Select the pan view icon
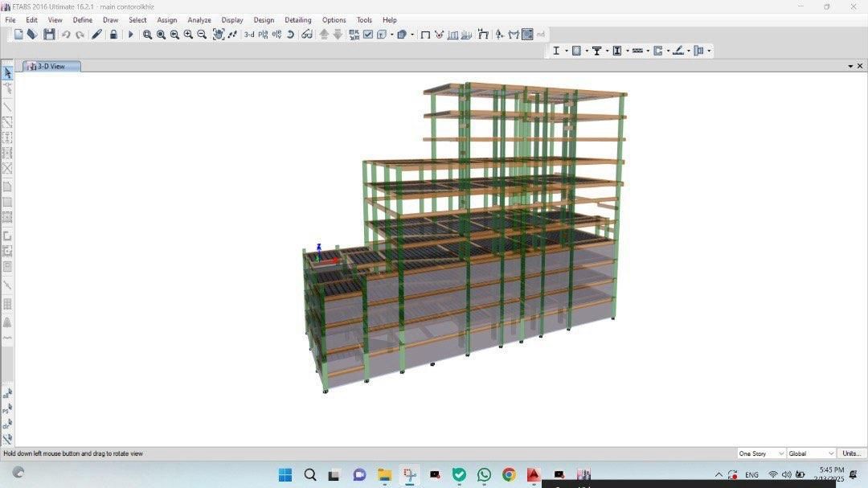Viewport: 868px width, 488px height. [x=219, y=35]
